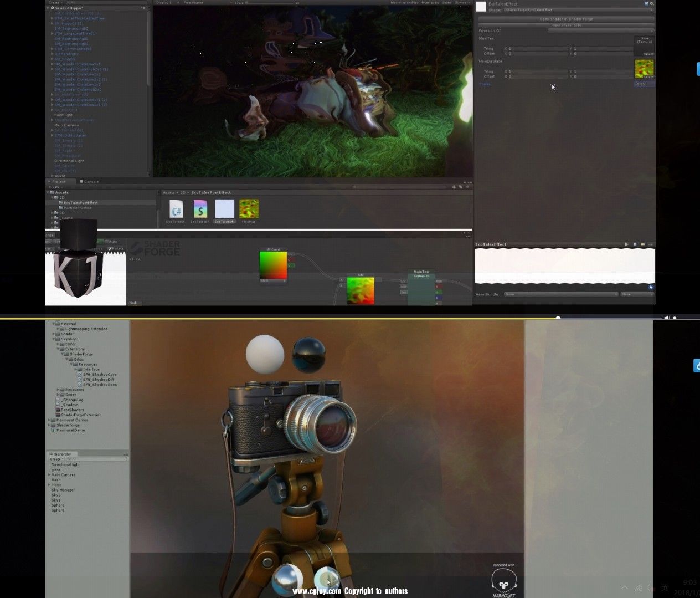Open the Create menu in lower Hierarchy
This screenshot has width=700, height=598.
56,459
